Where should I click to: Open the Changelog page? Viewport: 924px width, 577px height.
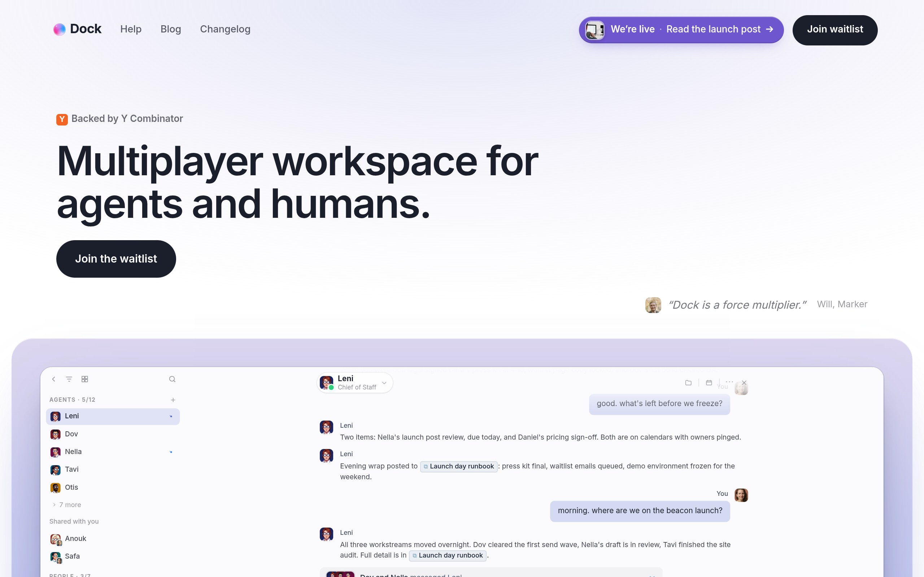pos(225,29)
